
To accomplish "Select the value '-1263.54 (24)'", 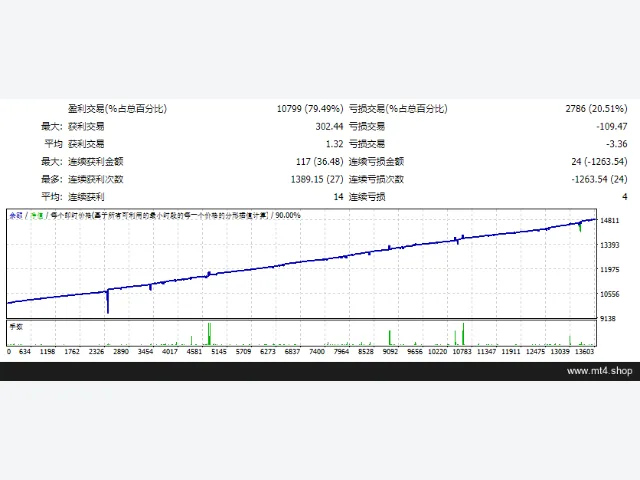I will [x=599, y=179].
